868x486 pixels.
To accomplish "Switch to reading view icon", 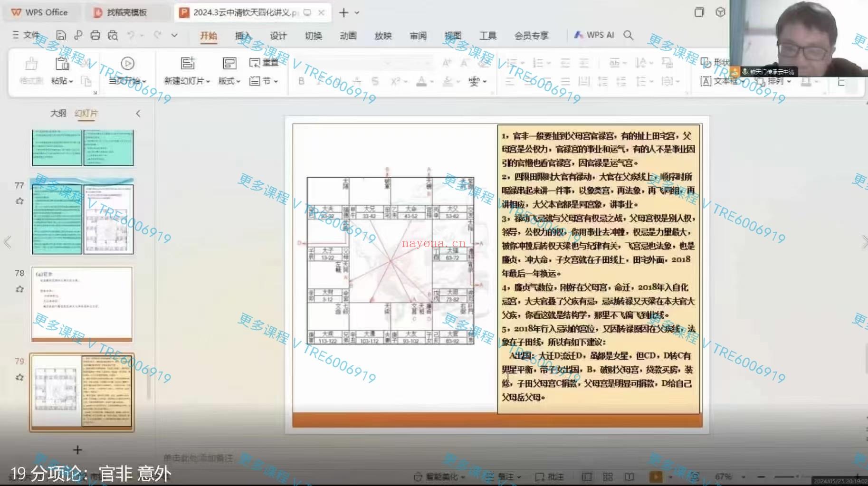I will pyautogui.click(x=629, y=476).
